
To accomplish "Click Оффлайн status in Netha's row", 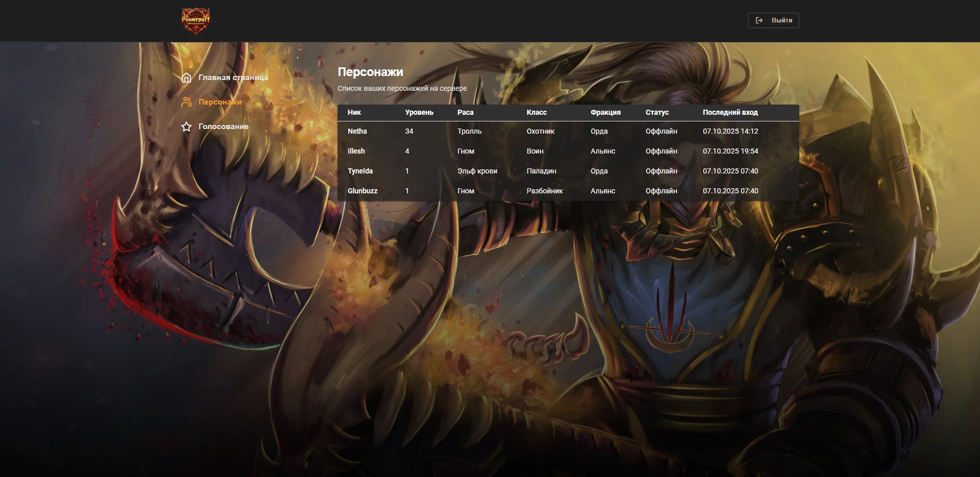I will [661, 131].
